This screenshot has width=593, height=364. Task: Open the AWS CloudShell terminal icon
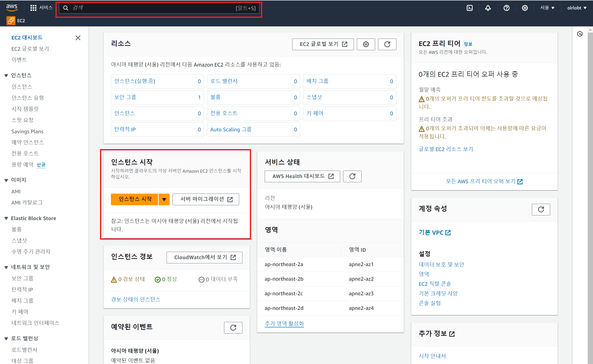[x=469, y=8]
